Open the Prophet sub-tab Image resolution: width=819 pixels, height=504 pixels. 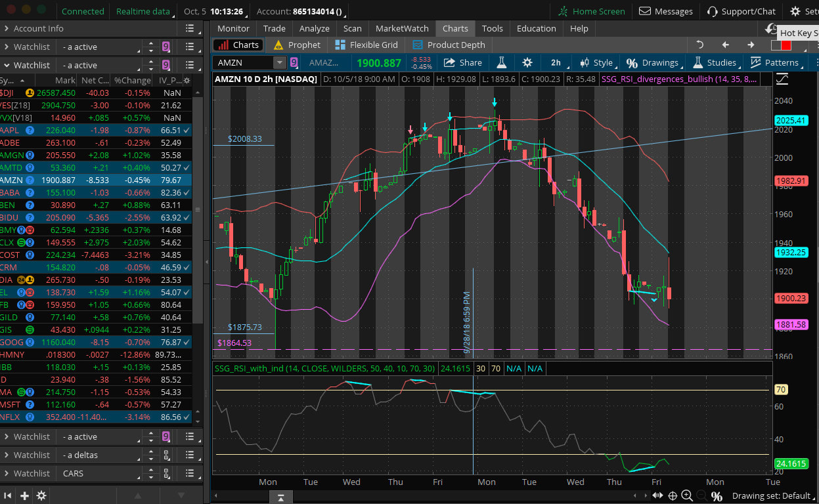click(x=296, y=45)
